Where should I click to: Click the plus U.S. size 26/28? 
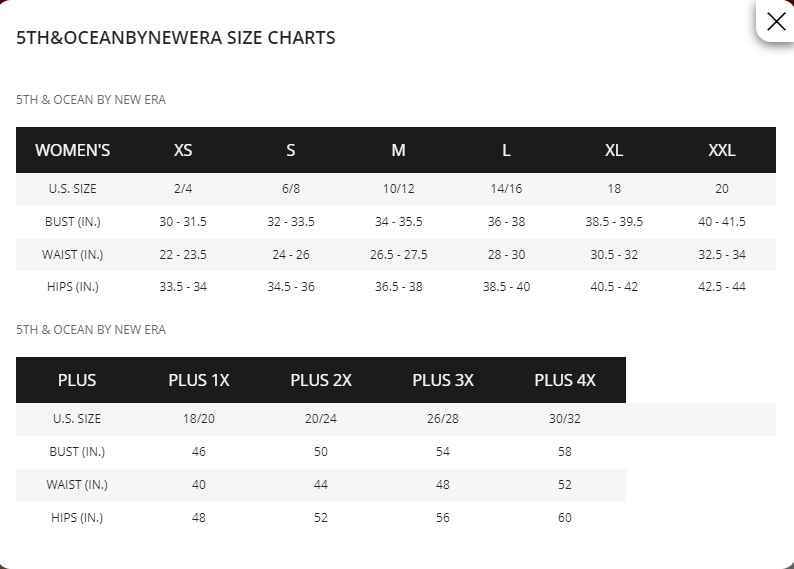[x=443, y=419]
